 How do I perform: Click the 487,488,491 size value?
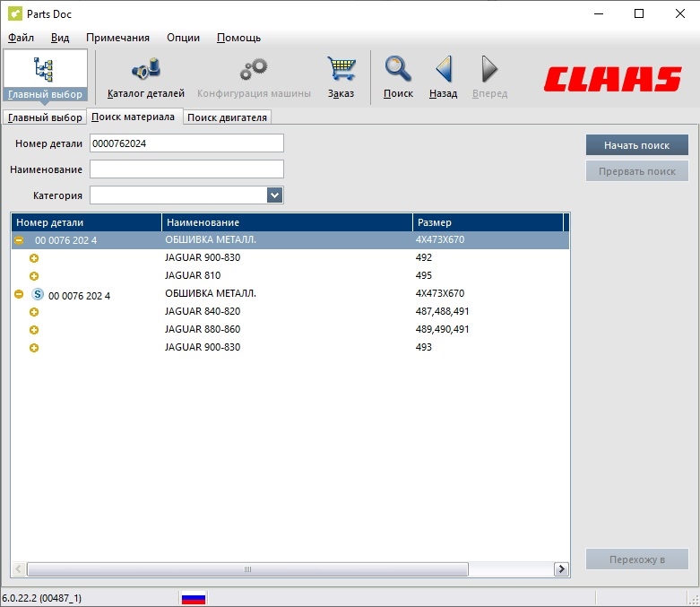click(443, 311)
